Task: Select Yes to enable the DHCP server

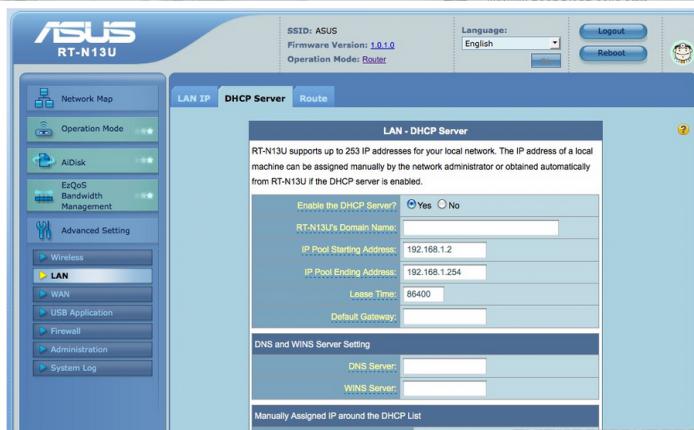Action: pyautogui.click(x=412, y=204)
